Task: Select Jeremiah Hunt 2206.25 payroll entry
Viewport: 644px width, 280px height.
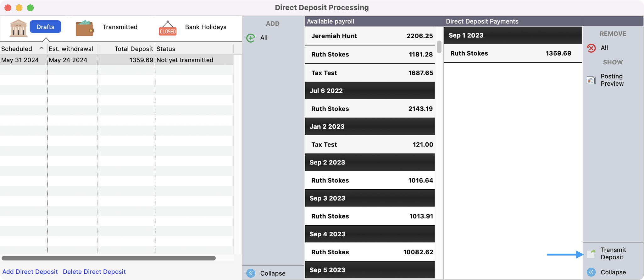Action: pos(370,36)
